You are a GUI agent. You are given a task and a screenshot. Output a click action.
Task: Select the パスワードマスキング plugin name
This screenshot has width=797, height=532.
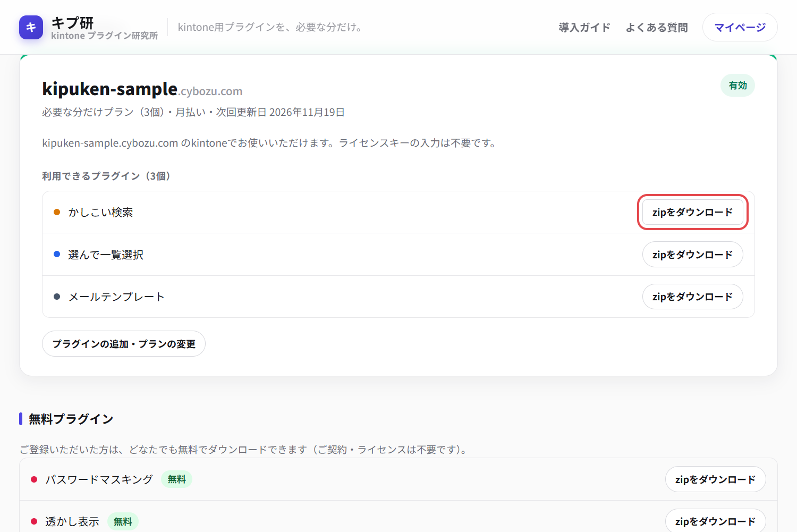(x=99, y=479)
